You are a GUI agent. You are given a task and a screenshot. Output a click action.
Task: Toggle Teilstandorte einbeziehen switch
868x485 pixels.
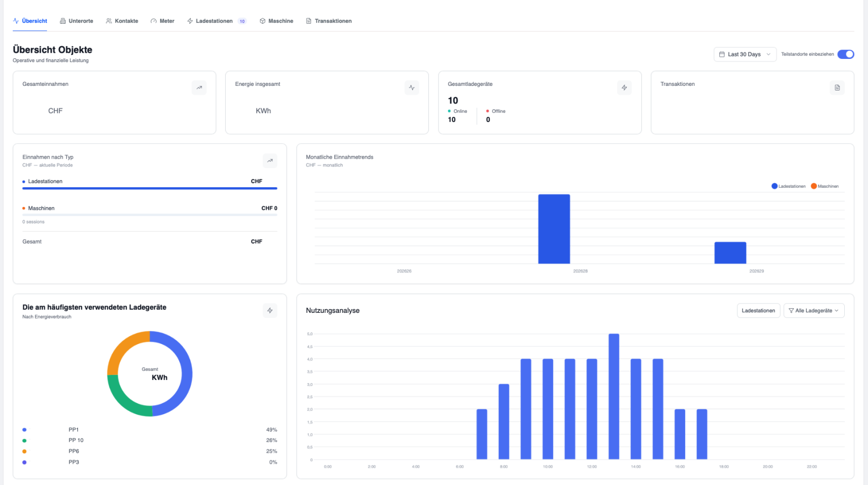(x=846, y=54)
